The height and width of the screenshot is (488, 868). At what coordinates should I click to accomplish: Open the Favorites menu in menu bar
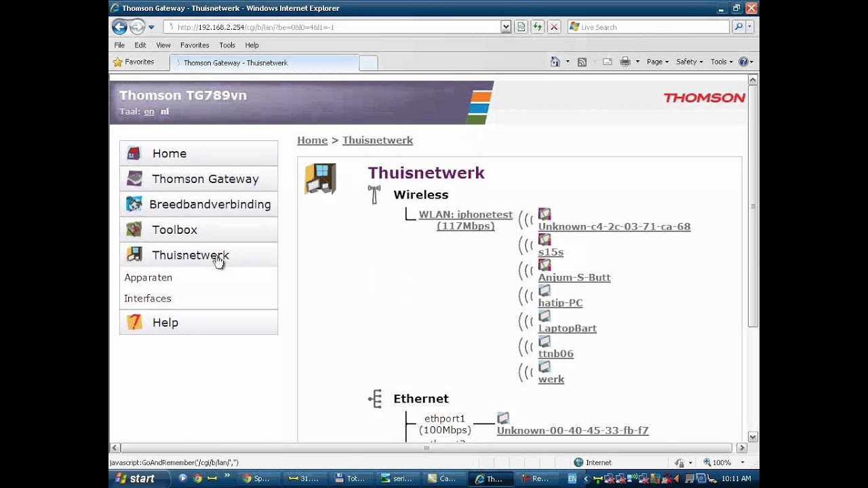(195, 45)
